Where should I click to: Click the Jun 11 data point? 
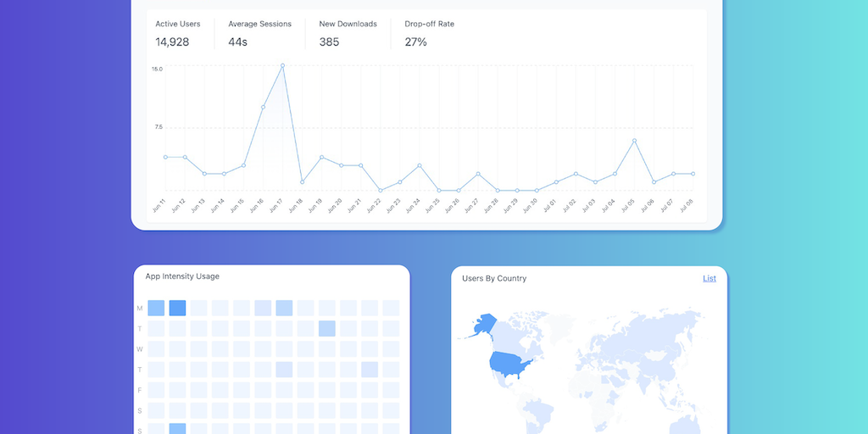pyautogui.click(x=165, y=157)
